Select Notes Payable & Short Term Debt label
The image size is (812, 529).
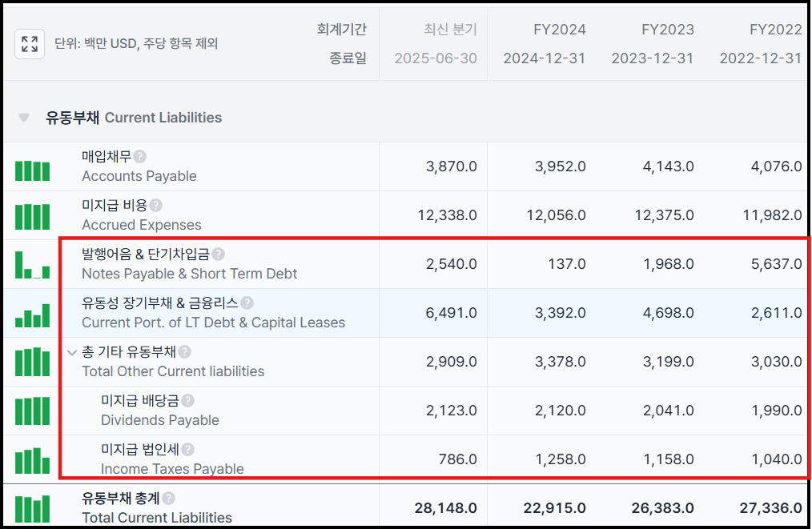tap(190, 273)
